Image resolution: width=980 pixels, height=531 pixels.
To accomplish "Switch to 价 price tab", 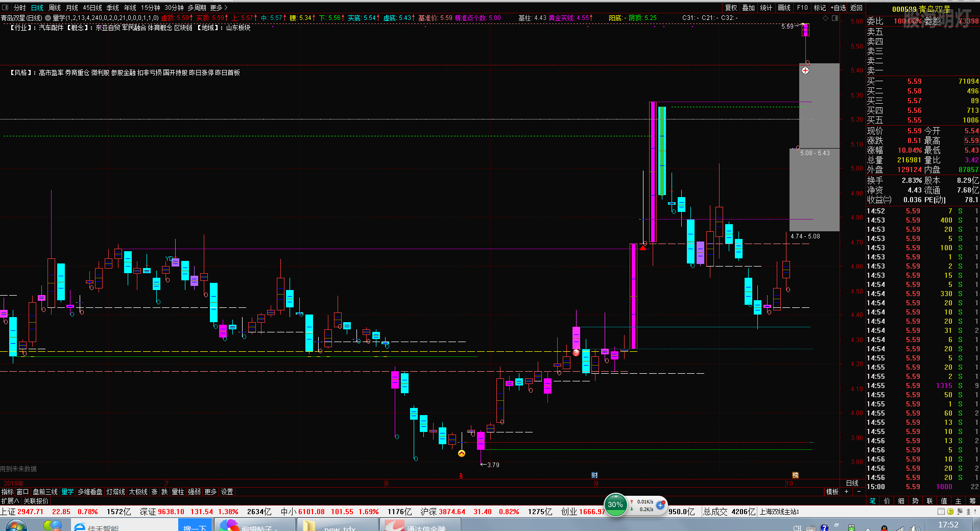I will 887,501.
